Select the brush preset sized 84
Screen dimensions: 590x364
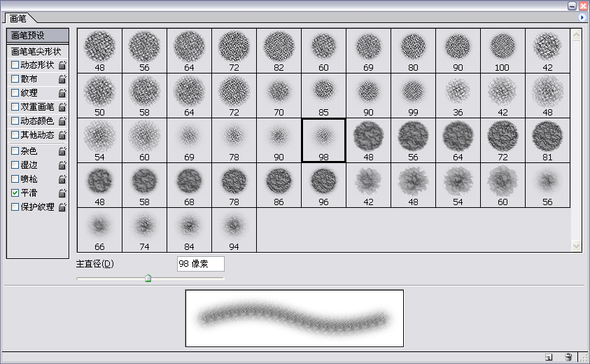pyautogui.click(x=189, y=230)
